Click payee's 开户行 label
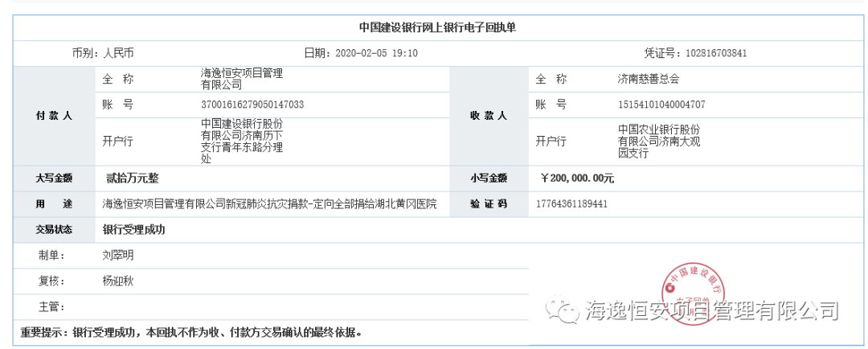The image size is (868, 349). tap(551, 142)
